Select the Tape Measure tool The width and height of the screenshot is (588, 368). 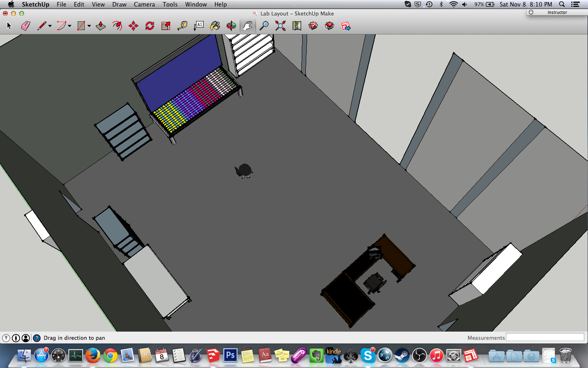pos(182,26)
